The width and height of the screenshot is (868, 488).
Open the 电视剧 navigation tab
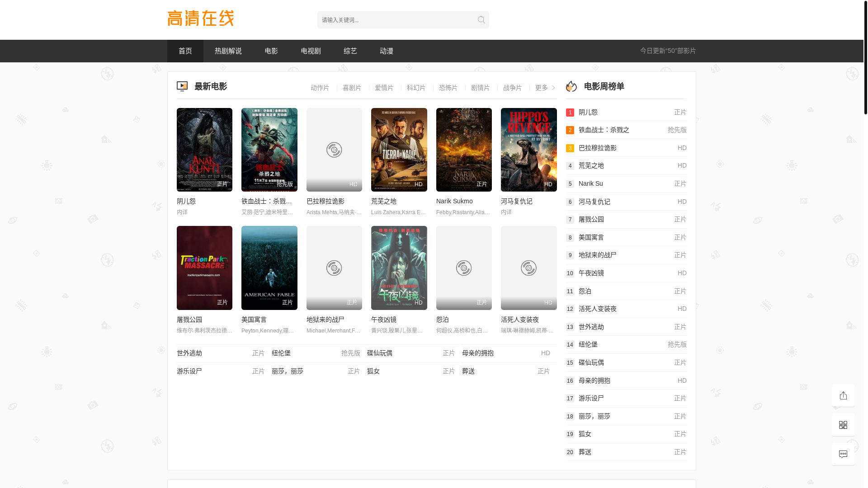(x=311, y=51)
